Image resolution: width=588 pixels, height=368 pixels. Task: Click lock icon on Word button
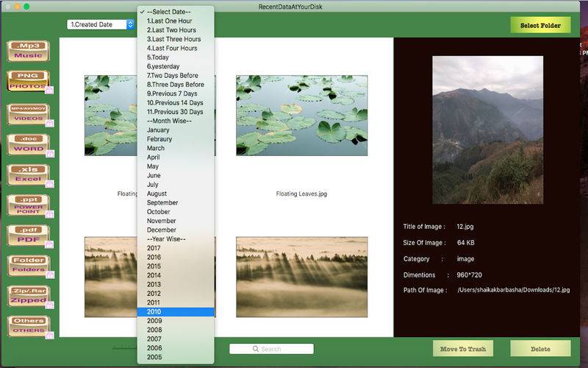(50, 154)
